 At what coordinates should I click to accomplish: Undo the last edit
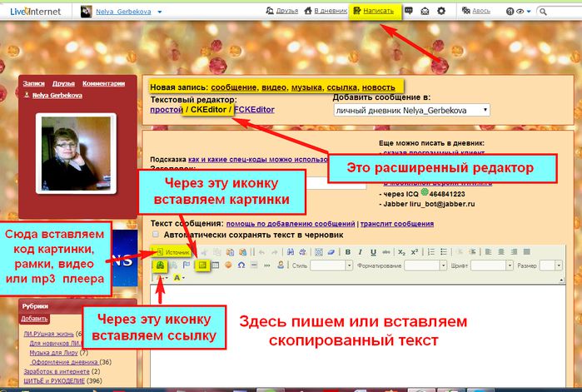tap(262, 252)
